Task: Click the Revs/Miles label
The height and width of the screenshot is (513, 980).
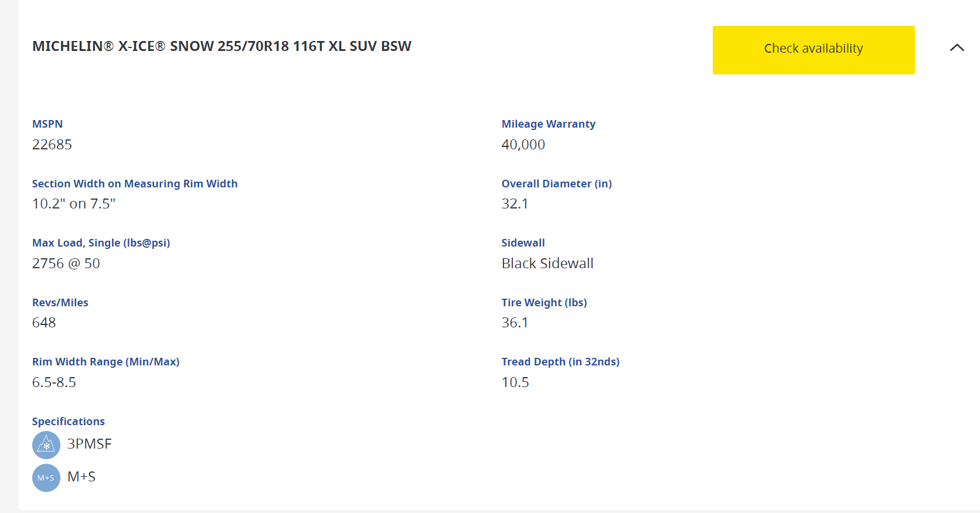Action: 60,303
